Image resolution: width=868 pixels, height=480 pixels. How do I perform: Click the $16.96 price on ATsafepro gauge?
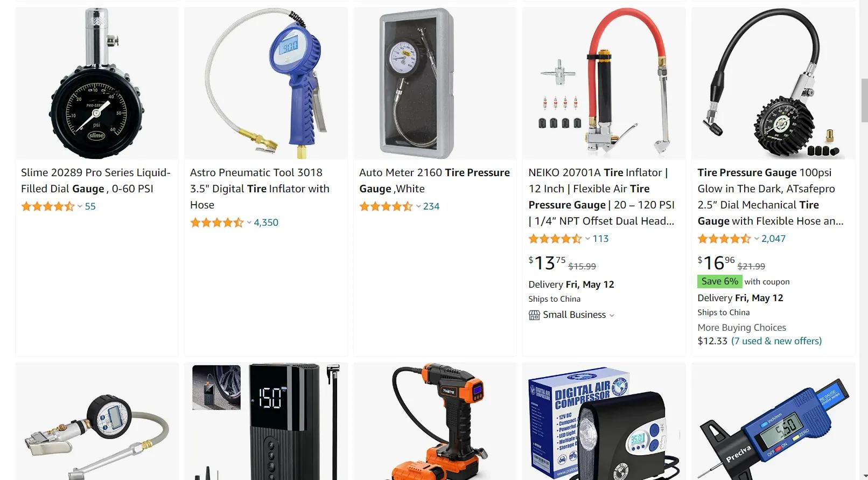(716, 262)
